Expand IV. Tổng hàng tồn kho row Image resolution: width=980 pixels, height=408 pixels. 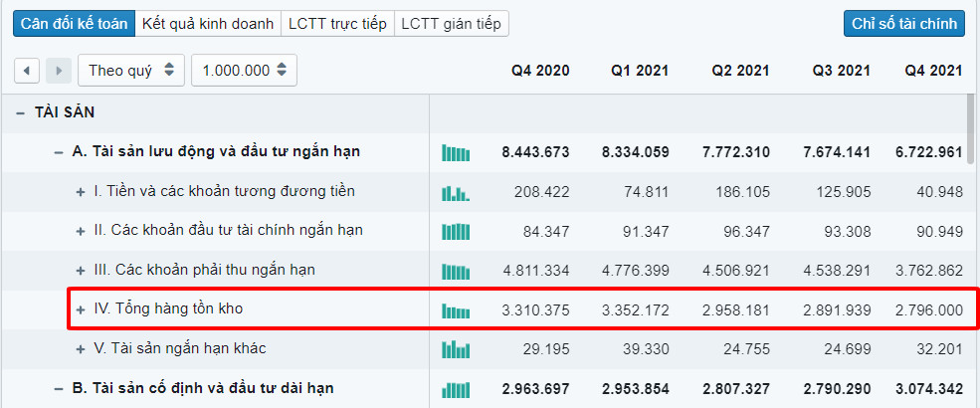pyautogui.click(x=82, y=310)
